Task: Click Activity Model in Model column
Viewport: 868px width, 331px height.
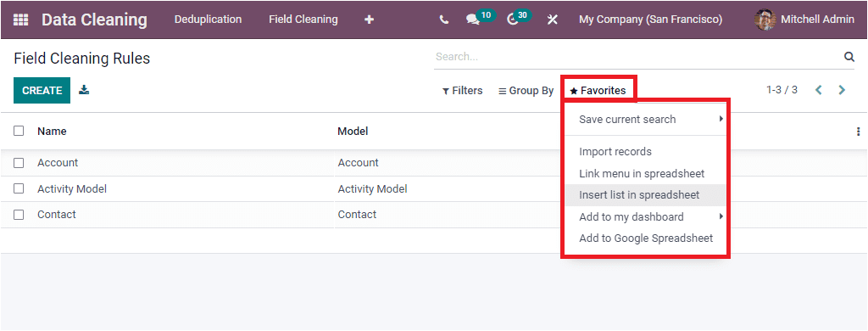Action: click(373, 189)
